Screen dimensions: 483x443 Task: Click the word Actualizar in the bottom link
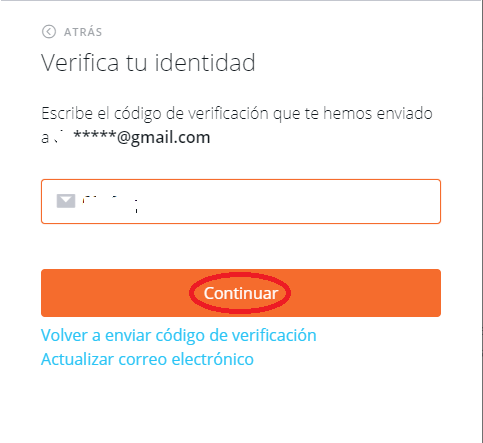tap(77, 359)
